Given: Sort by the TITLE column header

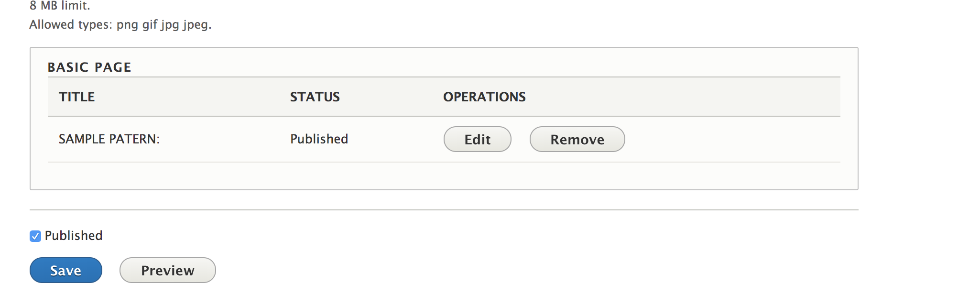Looking at the screenshot, I should click(76, 97).
